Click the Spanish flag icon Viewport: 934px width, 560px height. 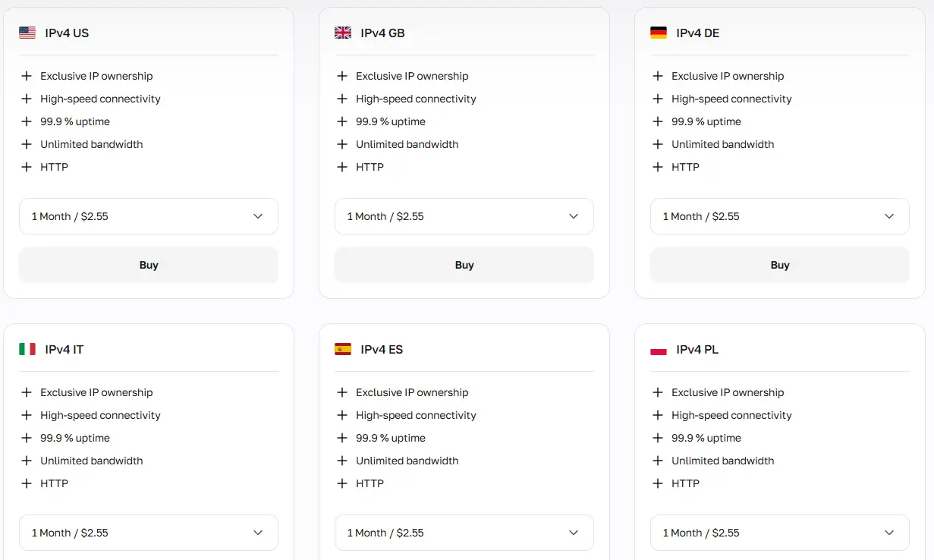pos(343,349)
